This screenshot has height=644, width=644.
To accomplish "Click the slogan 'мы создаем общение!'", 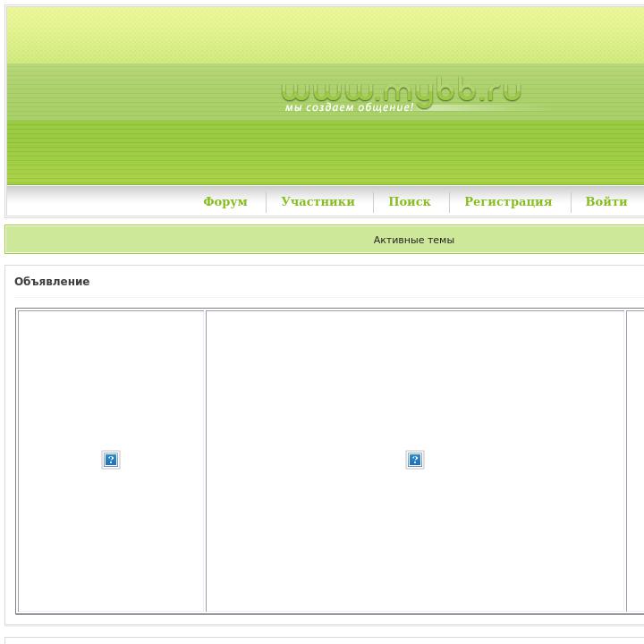I will pos(349,107).
